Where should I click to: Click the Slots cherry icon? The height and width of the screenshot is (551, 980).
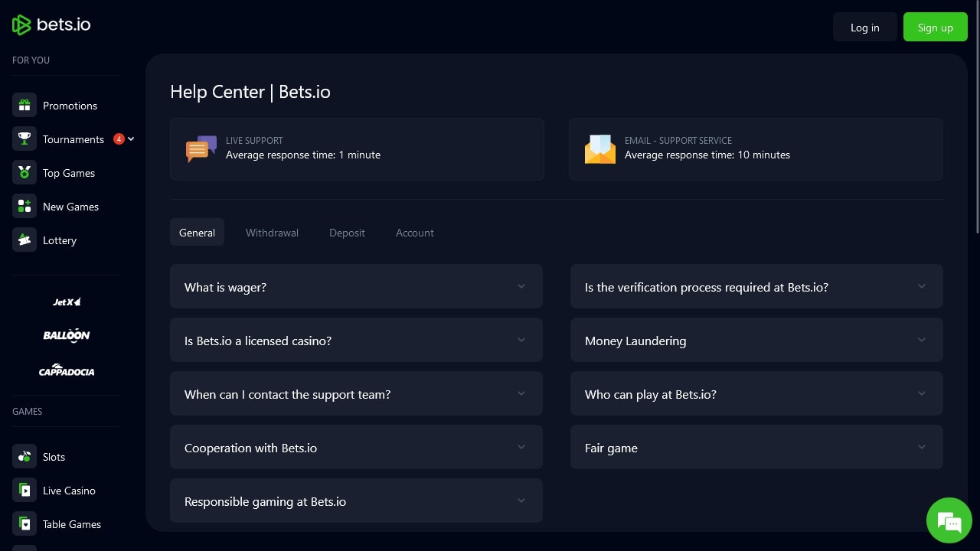tap(24, 457)
